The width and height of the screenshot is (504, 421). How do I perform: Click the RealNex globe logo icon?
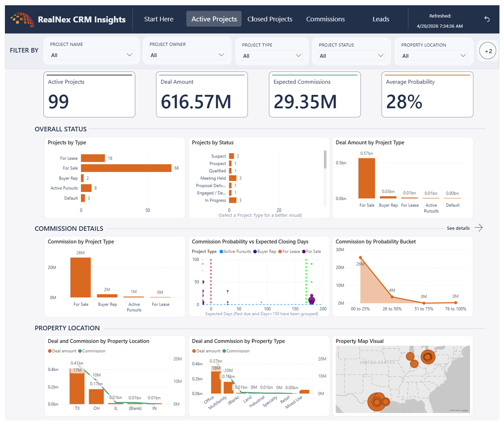pyautogui.click(x=22, y=19)
